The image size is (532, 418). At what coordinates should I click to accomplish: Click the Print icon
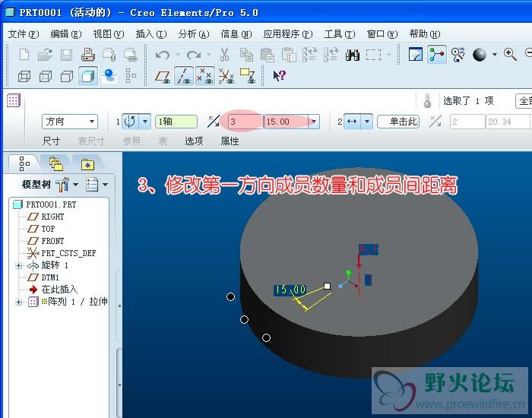(x=88, y=55)
